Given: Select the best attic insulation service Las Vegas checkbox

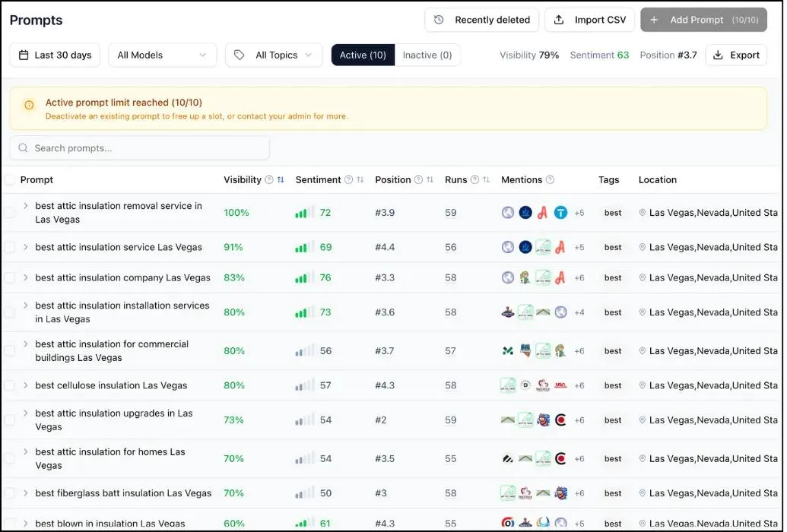Looking at the screenshot, I should tap(10, 247).
